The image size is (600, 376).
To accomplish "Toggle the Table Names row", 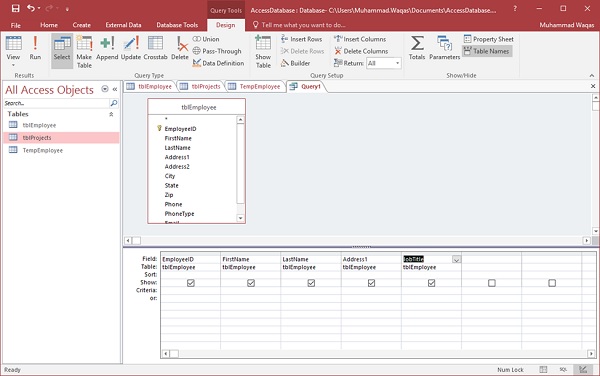I will point(487,51).
